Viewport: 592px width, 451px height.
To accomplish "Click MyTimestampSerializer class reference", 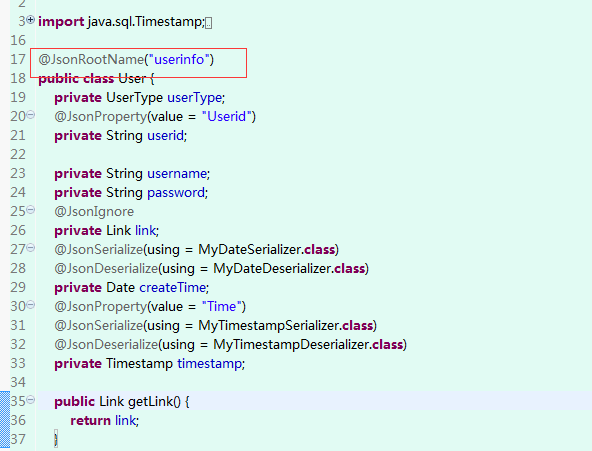I will tap(269, 325).
